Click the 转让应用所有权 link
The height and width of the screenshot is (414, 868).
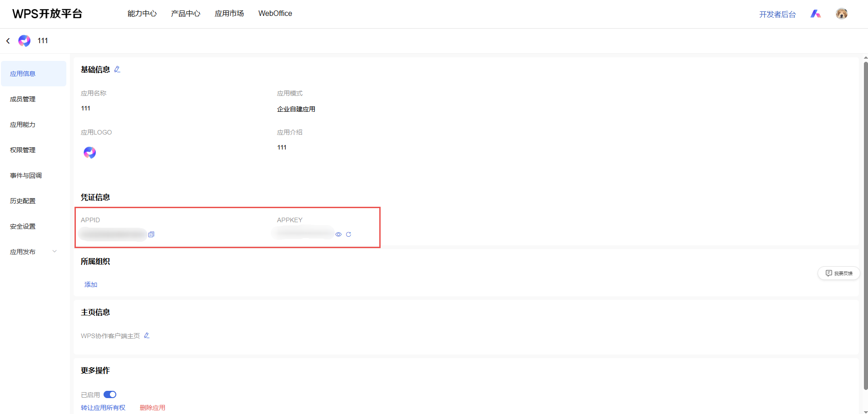click(103, 408)
